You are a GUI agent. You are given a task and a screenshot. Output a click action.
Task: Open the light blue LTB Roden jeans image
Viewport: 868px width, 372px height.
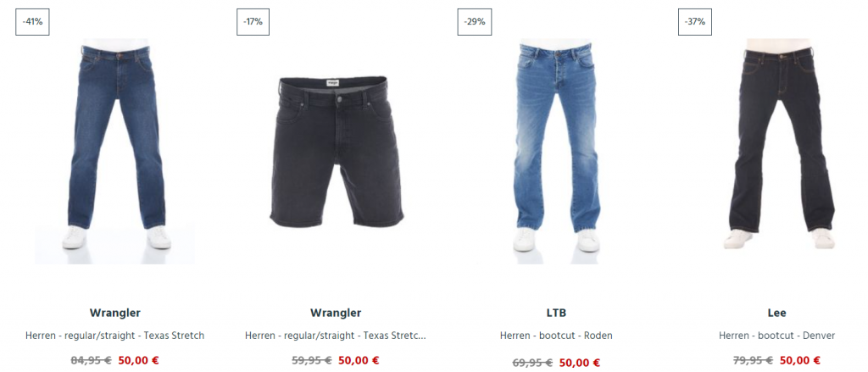(x=556, y=147)
